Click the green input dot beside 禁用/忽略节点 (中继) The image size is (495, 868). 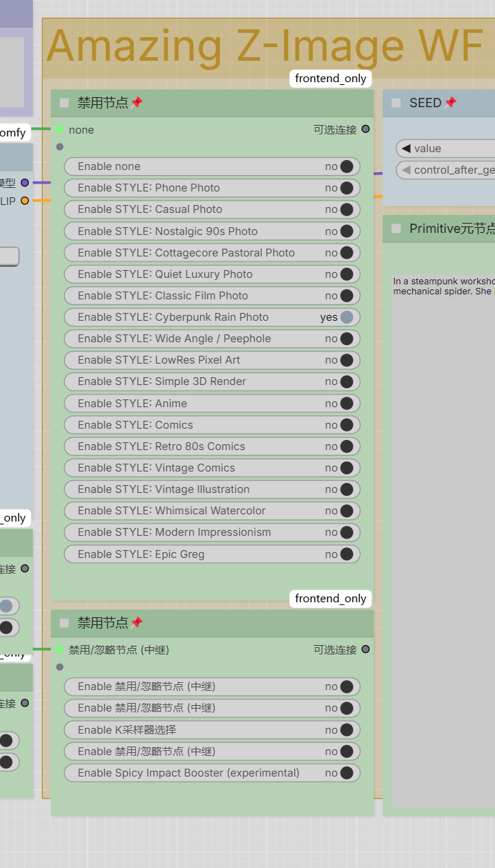point(60,649)
